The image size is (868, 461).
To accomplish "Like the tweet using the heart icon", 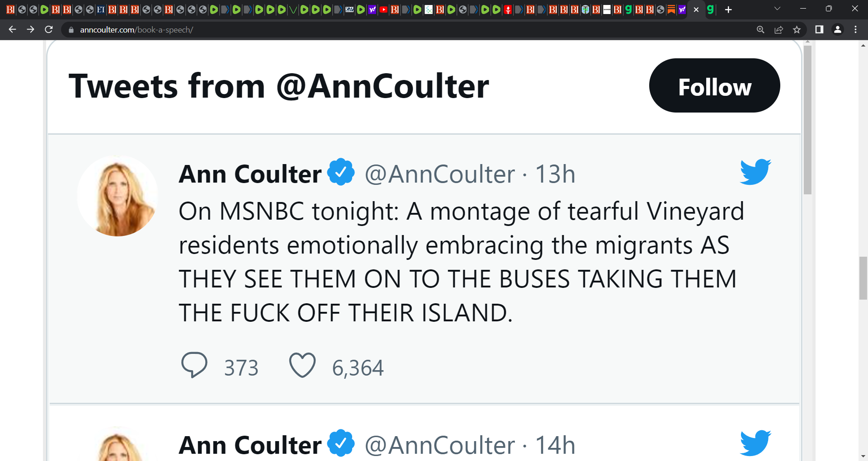I will click(x=302, y=365).
